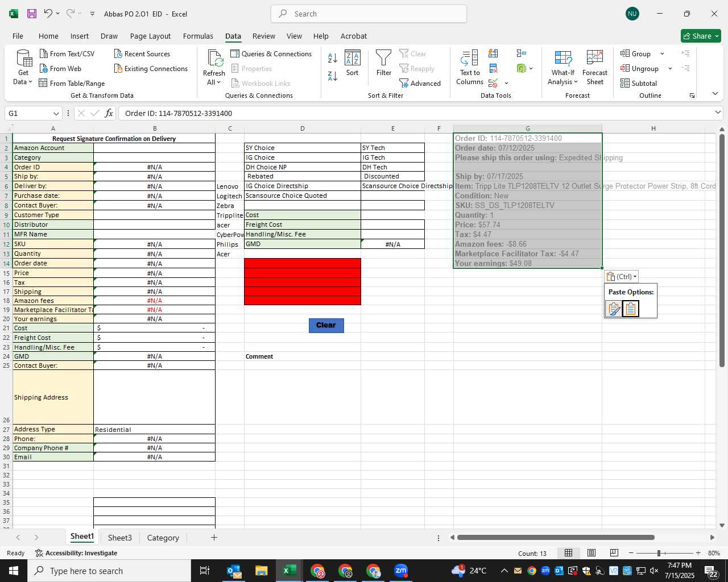Switch to Review tab
The height and width of the screenshot is (582, 728).
click(x=264, y=36)
